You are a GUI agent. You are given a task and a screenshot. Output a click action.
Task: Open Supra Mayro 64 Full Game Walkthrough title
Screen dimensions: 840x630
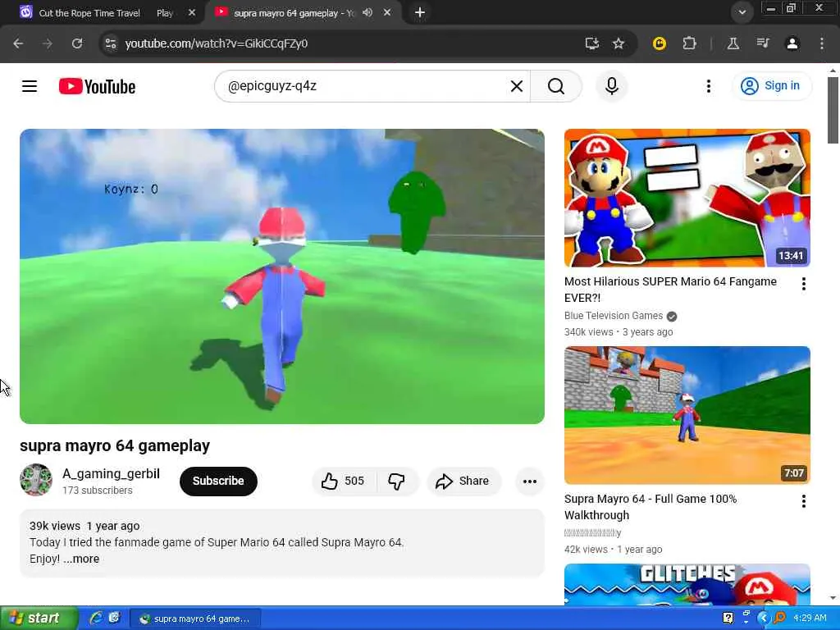click(x=651, y=507)
